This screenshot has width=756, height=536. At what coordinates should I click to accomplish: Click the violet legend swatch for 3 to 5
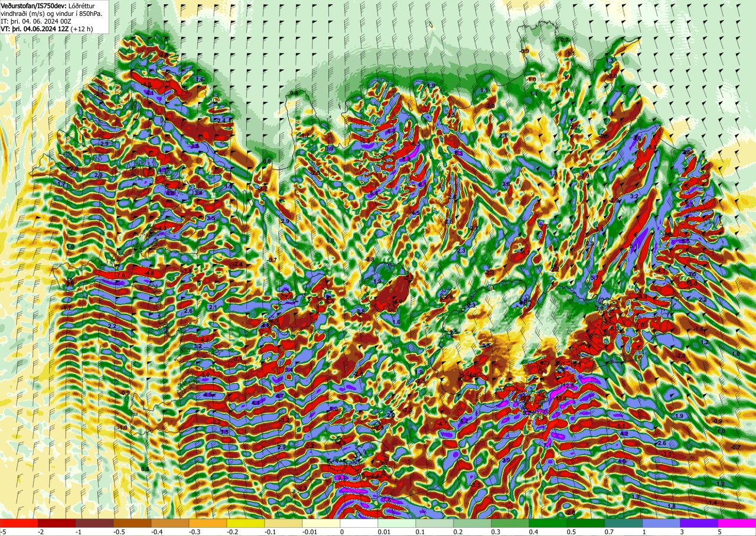[x=699, y=523]
